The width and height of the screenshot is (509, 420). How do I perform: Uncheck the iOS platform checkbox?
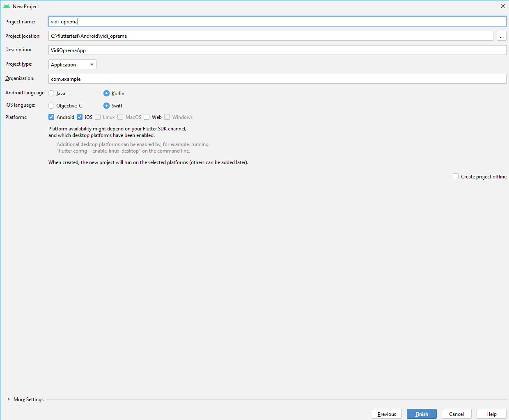80,117
